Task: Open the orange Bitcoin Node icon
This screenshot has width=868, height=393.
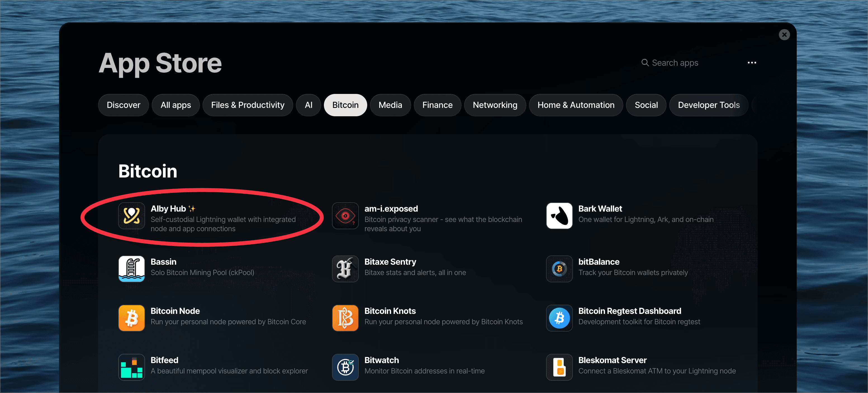Action: pos(131,318)
